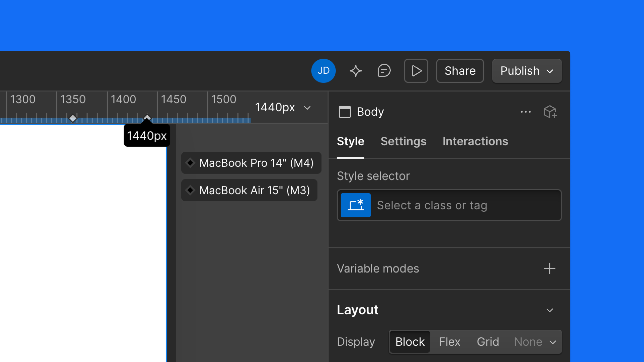Click the create component icon

550,112
